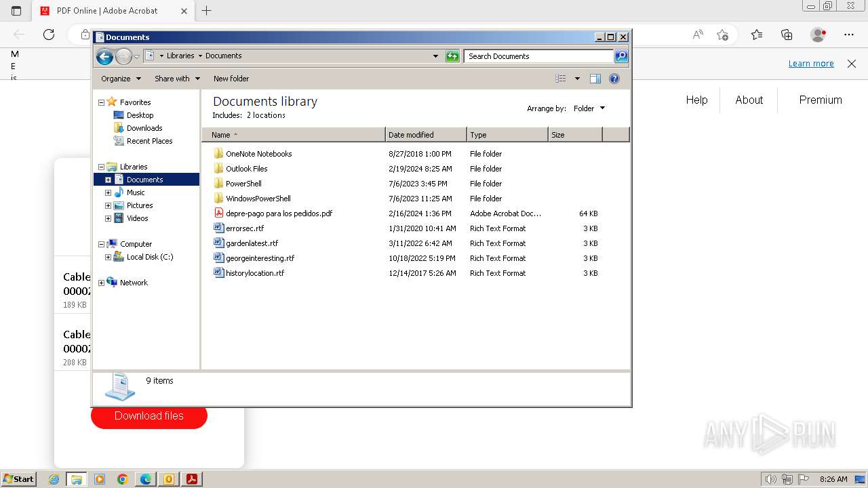Click New folder in toolbar
The image size is (868, 488).
tap(231, 79)
